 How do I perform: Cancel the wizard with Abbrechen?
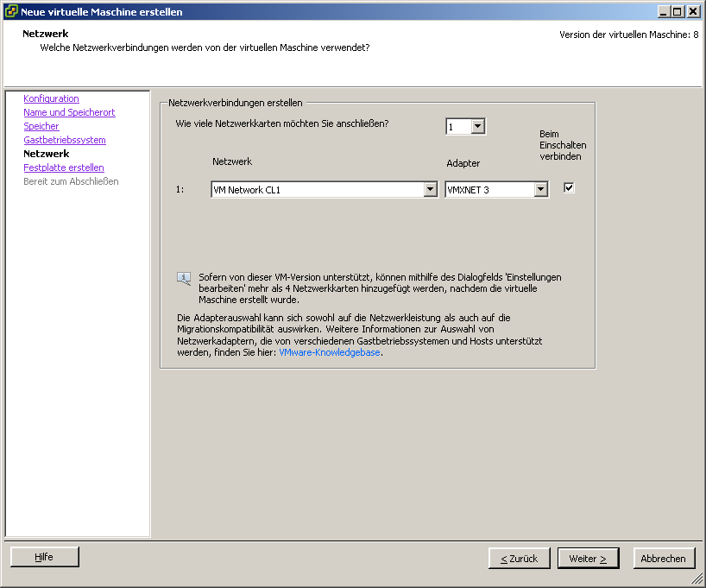pos(663,559)
